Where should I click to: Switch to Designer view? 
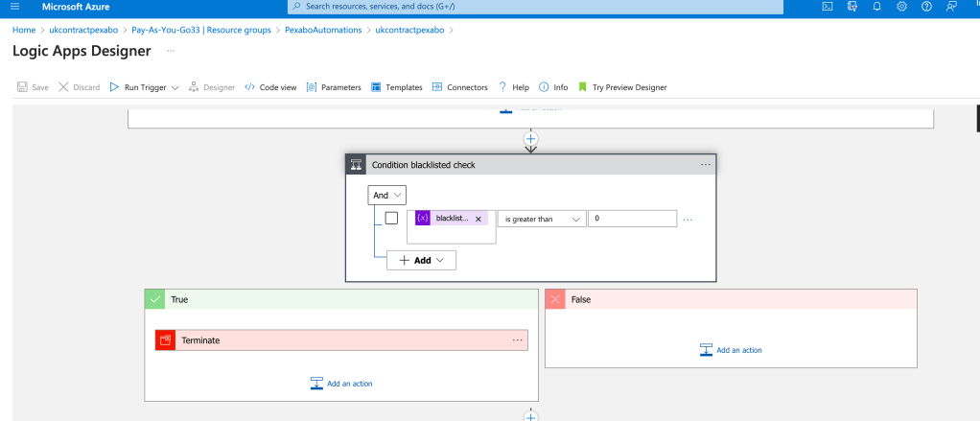(212, 87)
